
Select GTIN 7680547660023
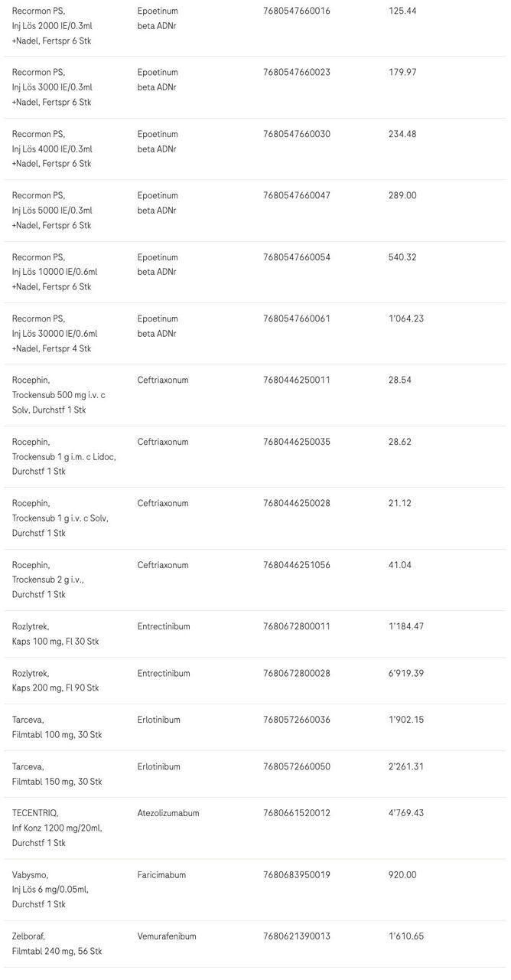(x=297, y=73)
